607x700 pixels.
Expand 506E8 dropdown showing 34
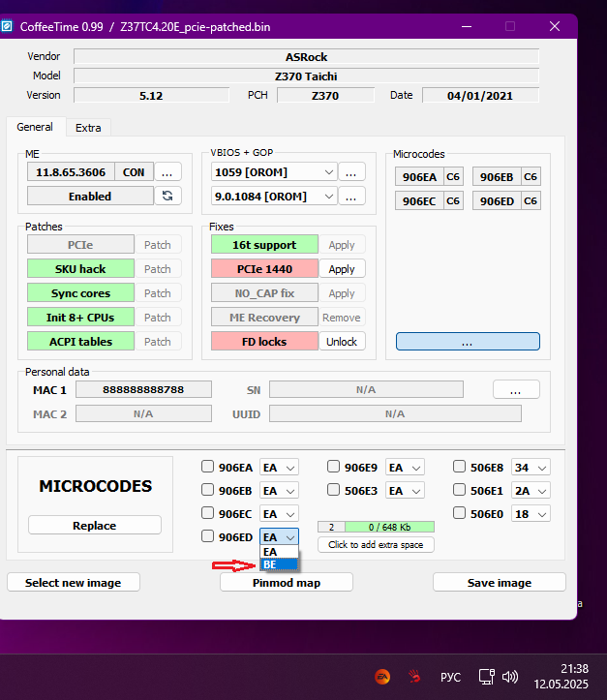coord(531,468)
